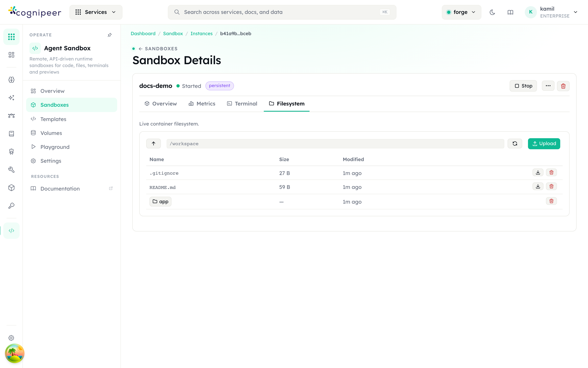
Task: Select the code sandbox icon in left rail
Action: click(11, 230)
